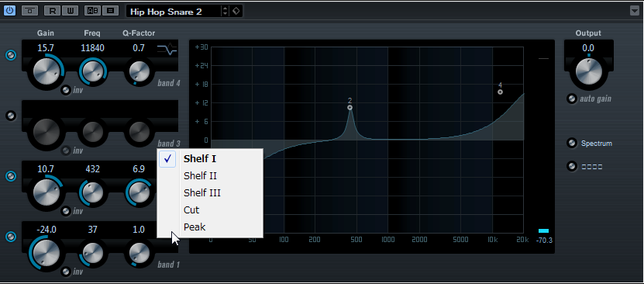This screenshot has width=644, height=284.
Task: Click the diamond preset management icon
Action: (236, 11)
